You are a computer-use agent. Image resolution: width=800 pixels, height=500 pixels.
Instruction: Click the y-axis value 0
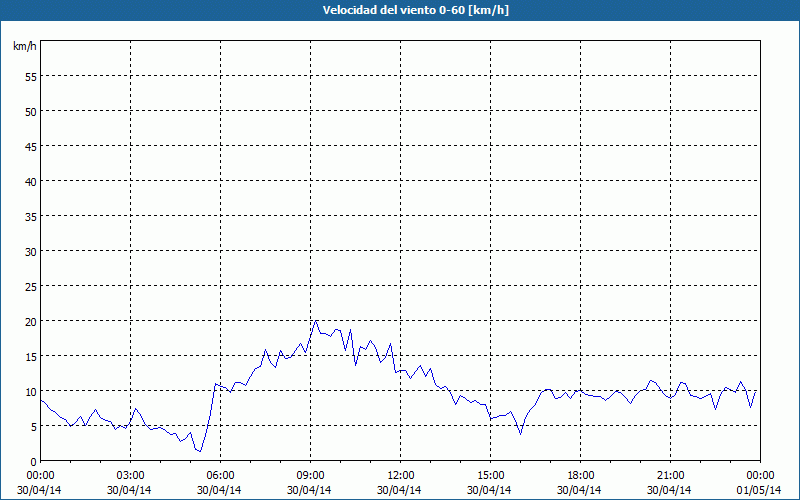34,462
